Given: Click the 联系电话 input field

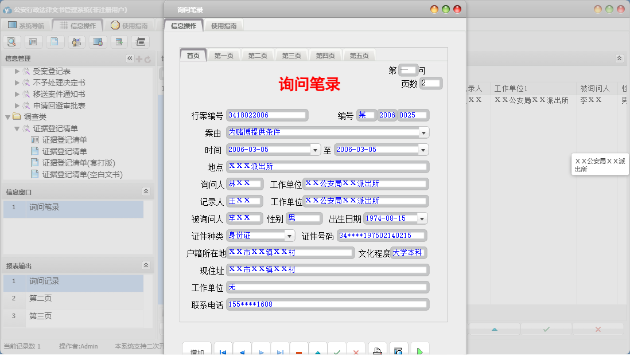Looking at the screenshot, I should [x=327, y=304].
